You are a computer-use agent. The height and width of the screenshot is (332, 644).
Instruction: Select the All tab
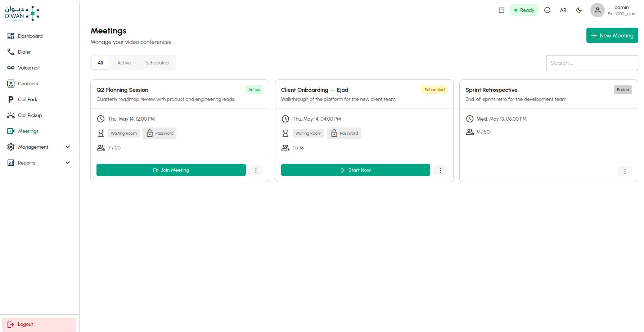[x=100, y=63]
